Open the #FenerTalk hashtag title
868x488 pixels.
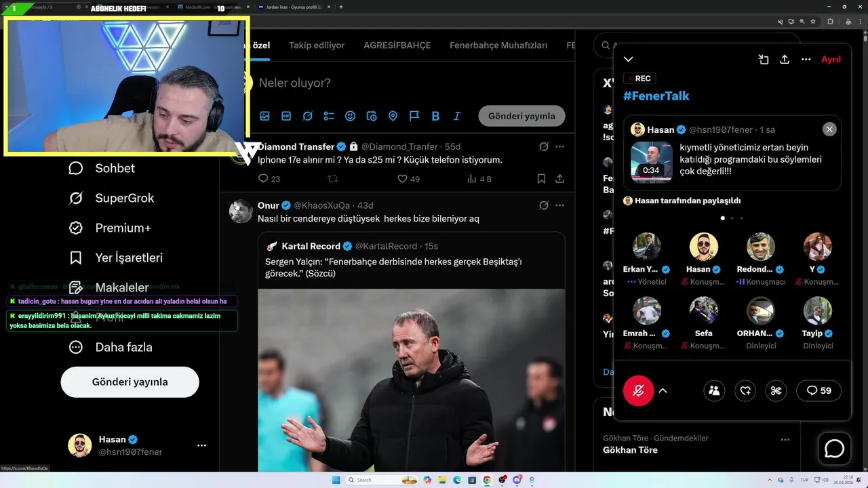656,96
